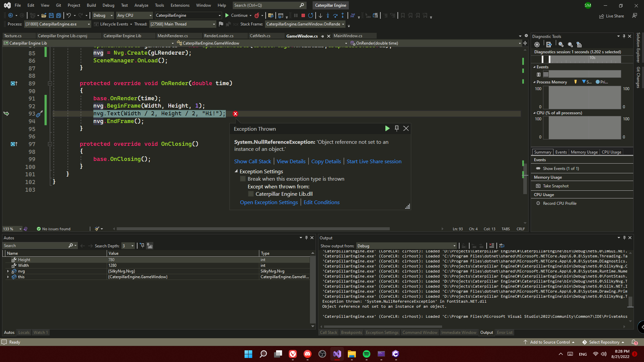Restart the debugging session icon

(x=310, y=15)
